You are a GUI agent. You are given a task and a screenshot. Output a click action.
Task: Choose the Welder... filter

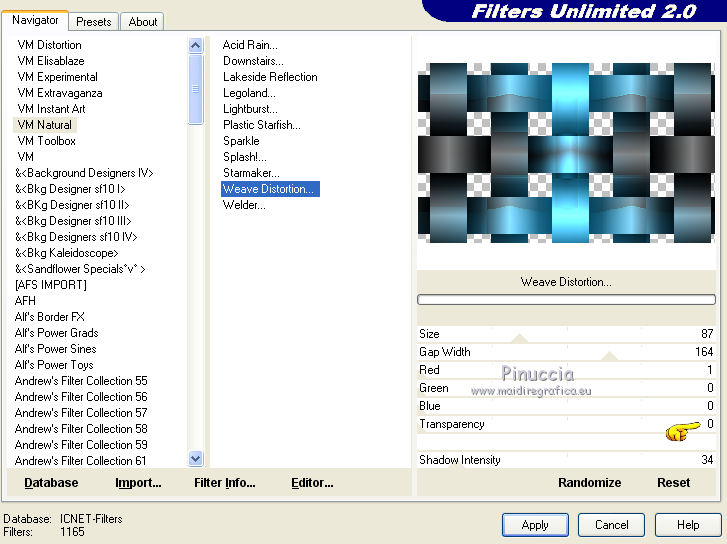[244, 205]
